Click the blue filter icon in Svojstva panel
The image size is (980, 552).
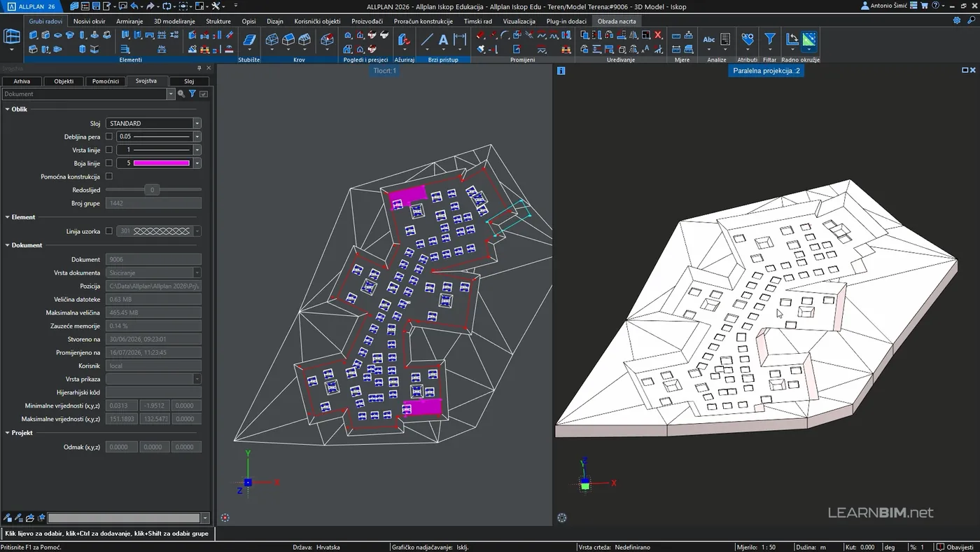point(192,94)
